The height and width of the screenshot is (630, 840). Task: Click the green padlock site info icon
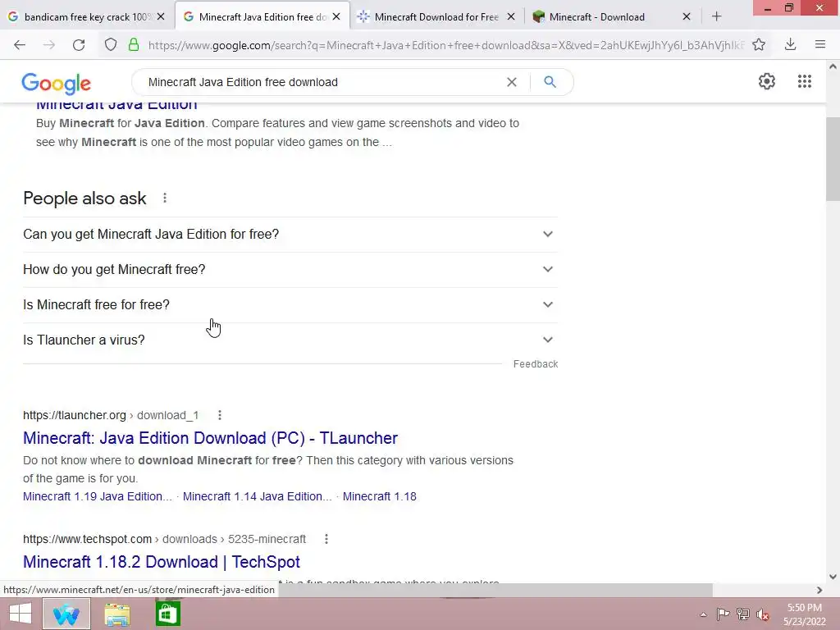coord(134,45)
